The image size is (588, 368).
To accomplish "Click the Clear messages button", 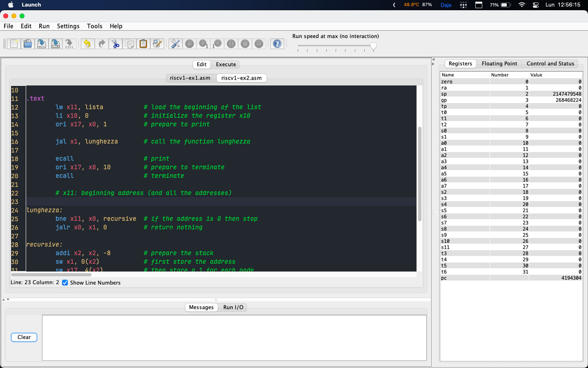I will coord(24,337).
